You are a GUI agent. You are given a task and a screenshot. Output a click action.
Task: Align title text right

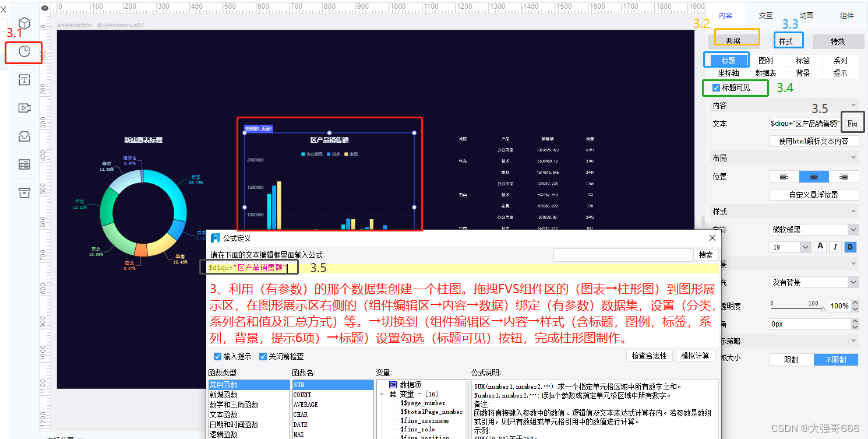pos(844,177)
